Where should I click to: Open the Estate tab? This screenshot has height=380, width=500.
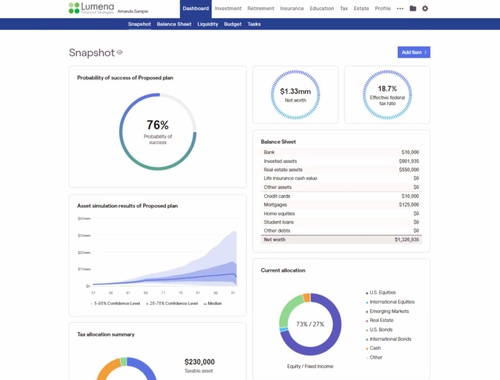[361, 8]
